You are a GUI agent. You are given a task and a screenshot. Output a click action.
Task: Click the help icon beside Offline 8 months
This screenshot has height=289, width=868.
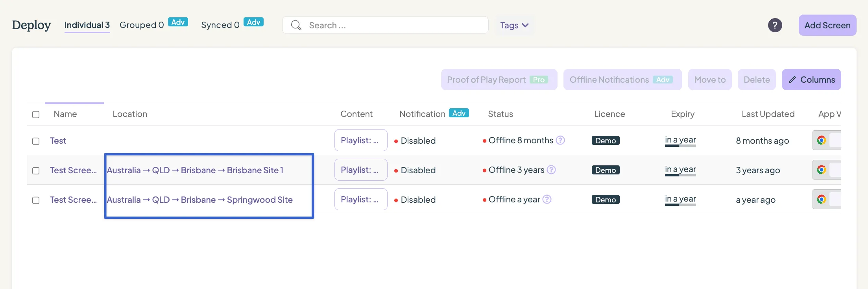(x=560, y=140)
